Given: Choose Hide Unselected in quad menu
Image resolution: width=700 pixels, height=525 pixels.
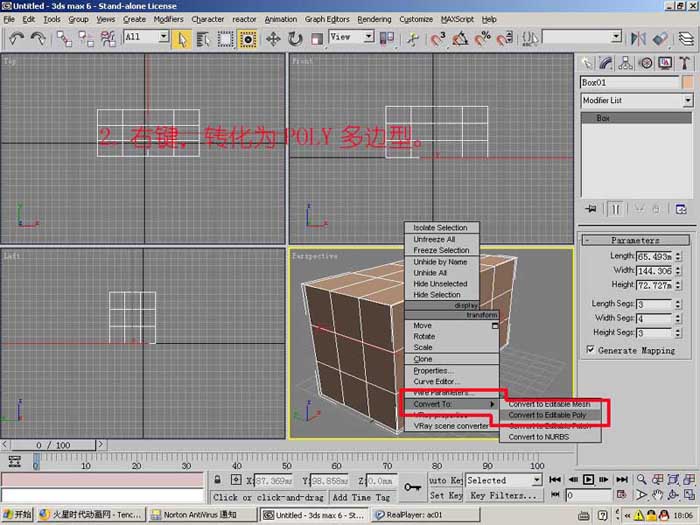Looking at the screenshot, I should [442, 284].
